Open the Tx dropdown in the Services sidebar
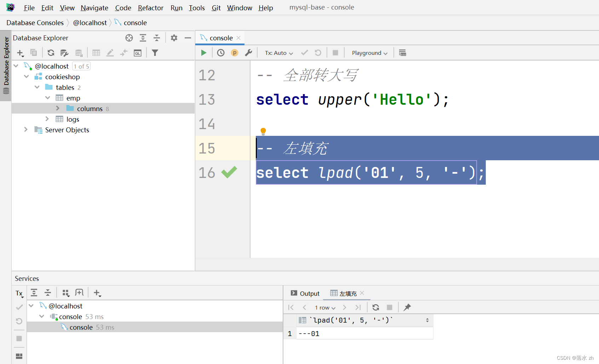The height and width of the screenshot is (364, 599). 19,293
